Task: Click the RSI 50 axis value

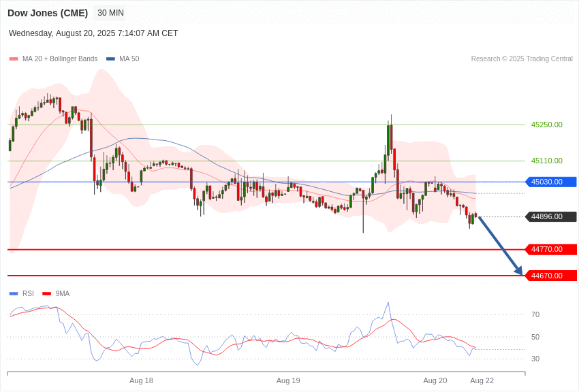Action: point(535,337)
